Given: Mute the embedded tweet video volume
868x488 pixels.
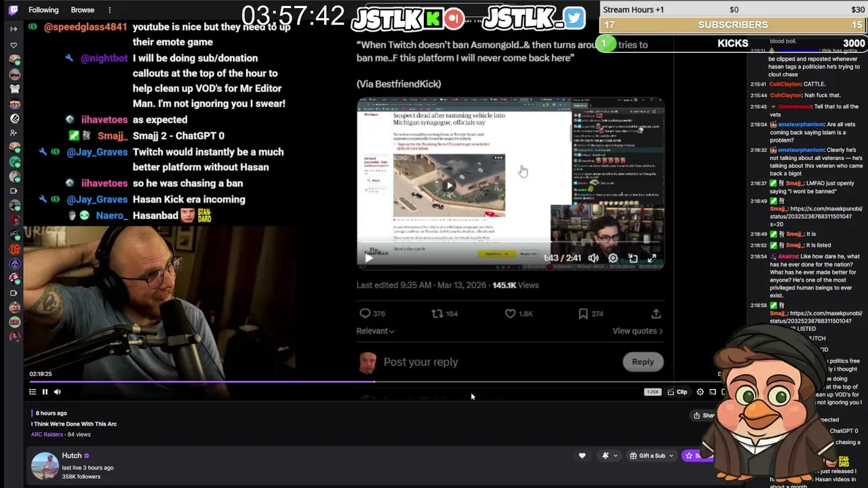Looking at the screenshot, I should 593,258.
